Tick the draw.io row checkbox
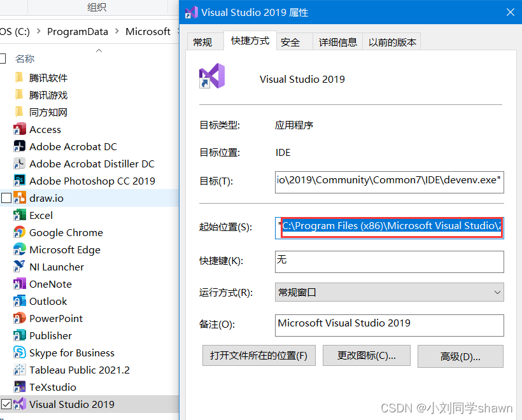Image resolution: width=522 pixels, height=420 pixels. click(x=6, y=198)
